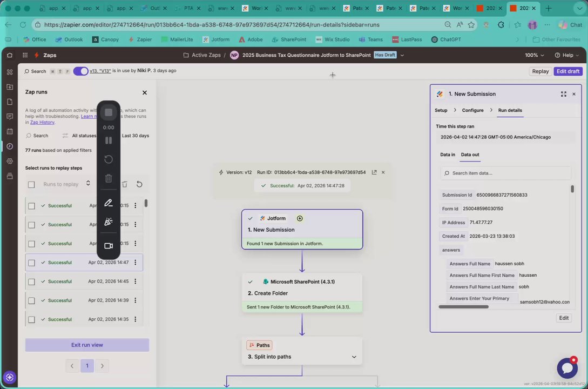588x389 pixels.
Task: Open more options for Apr 02, 2026 14:35 run
Action: [x=136, y=319]
